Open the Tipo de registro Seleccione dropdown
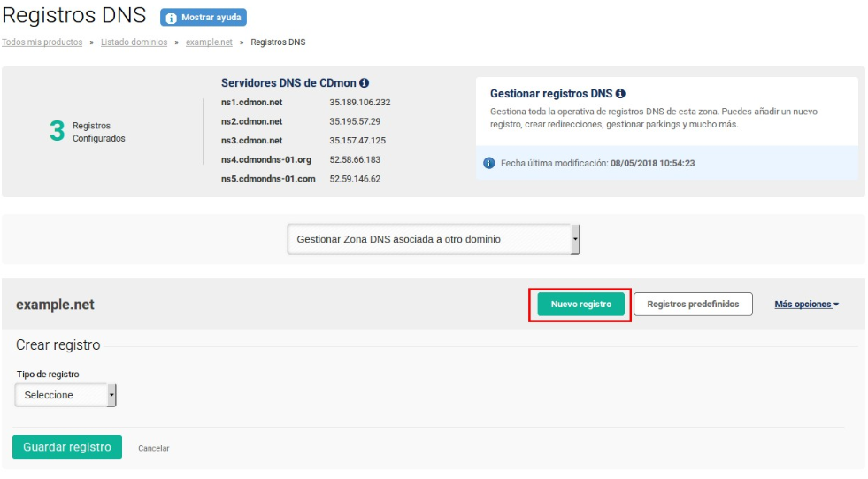 [x=66, y=395]
